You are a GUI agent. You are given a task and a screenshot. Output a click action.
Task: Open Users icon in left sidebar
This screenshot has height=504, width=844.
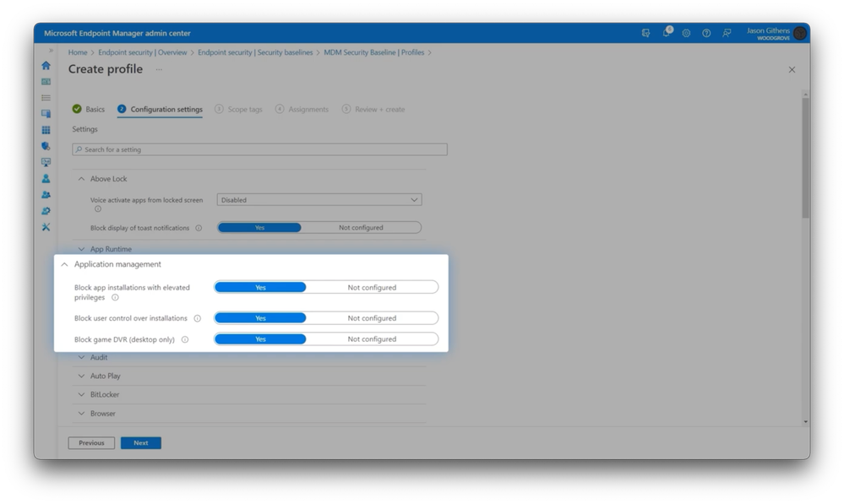coord(46,179)
